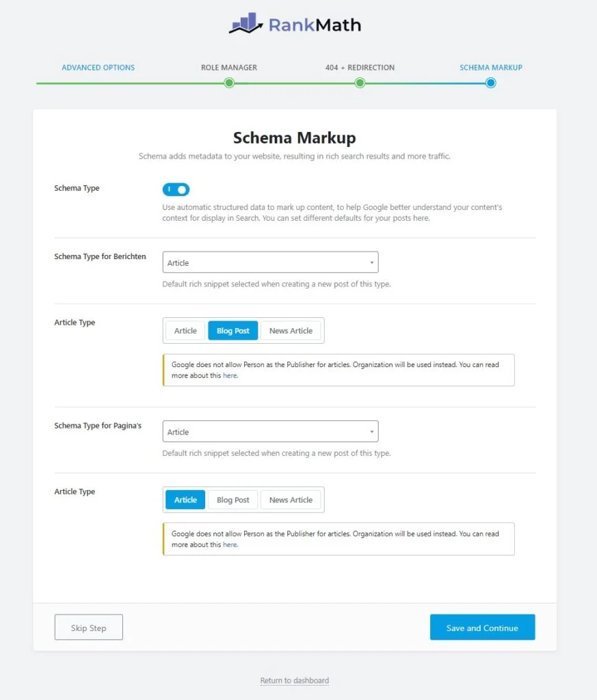This screenshot has height=700, width=597.
Task: Click the 404 + Redirection step circle
Action: [360, 83]
